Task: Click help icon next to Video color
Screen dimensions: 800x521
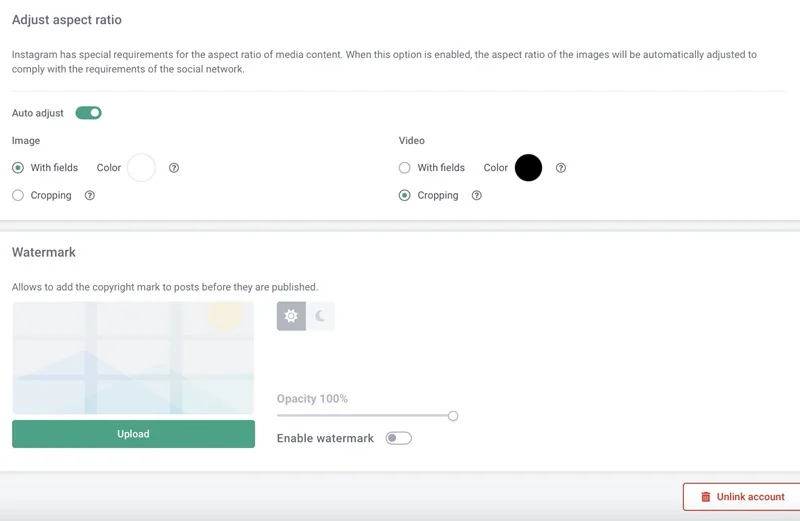Action: pos(561,168)
